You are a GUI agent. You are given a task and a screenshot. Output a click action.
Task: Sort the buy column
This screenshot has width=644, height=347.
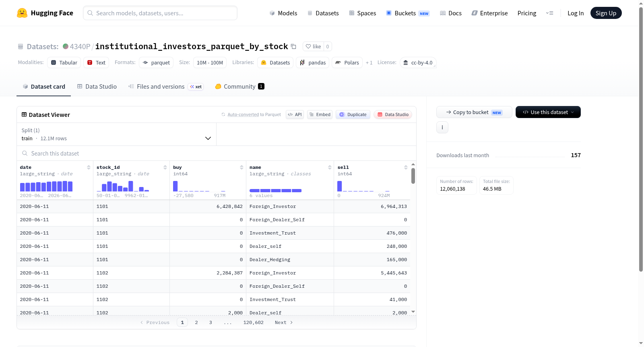tap(242, 167)
